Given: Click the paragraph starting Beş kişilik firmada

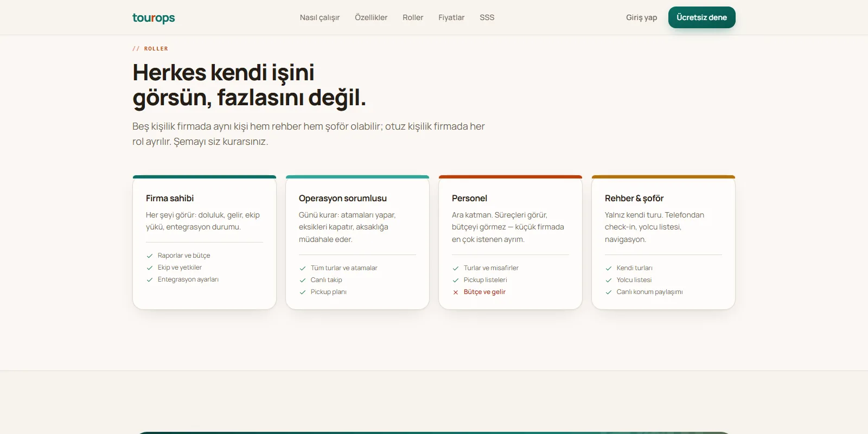Looking at the screenshot, I should pyautogui.click(x=309, y=134).
